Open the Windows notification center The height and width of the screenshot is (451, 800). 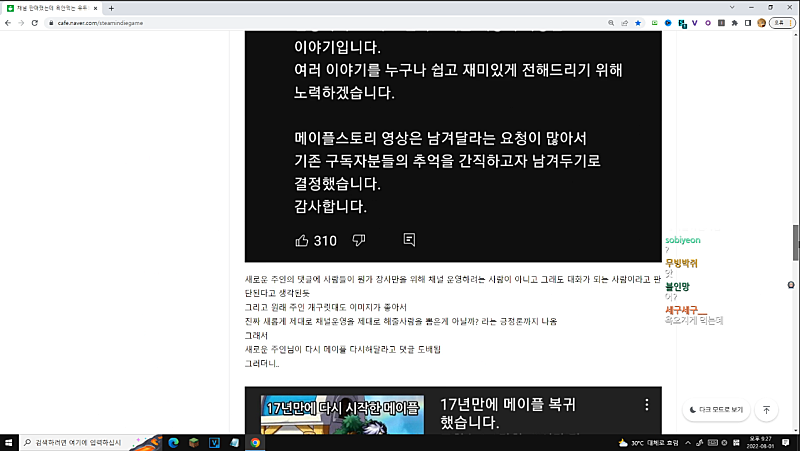coord(786,442)
